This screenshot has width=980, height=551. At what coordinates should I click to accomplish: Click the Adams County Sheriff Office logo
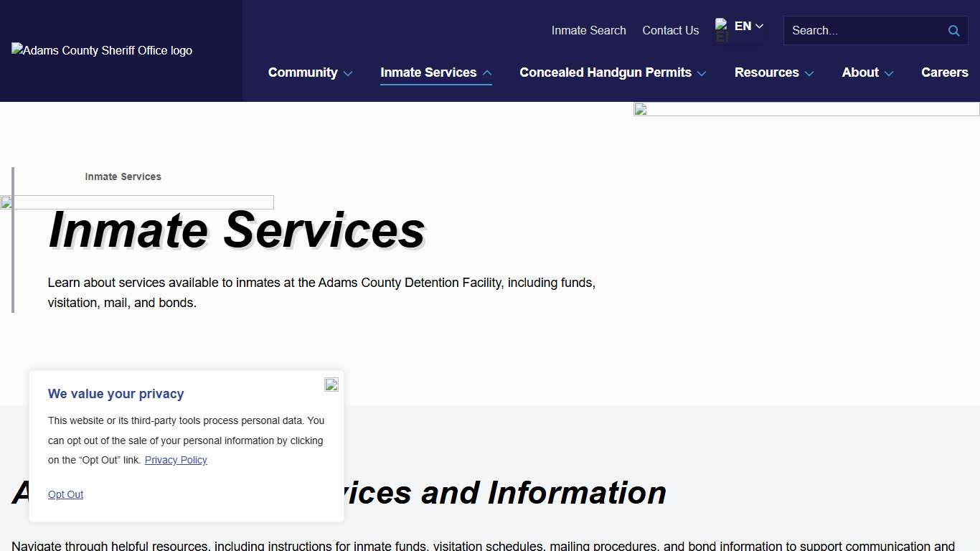pos(101,50)
